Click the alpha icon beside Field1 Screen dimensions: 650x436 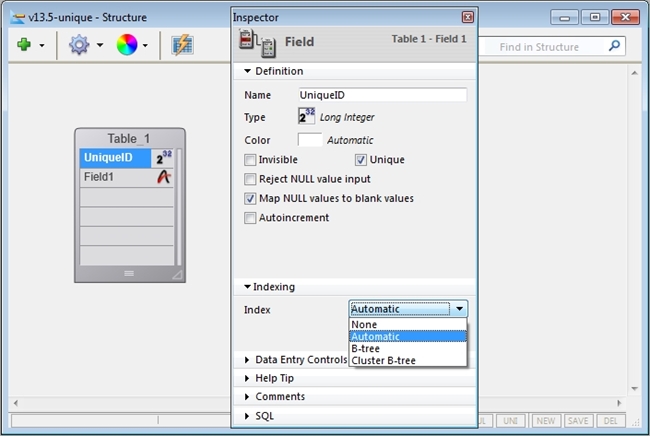(164, 177)
